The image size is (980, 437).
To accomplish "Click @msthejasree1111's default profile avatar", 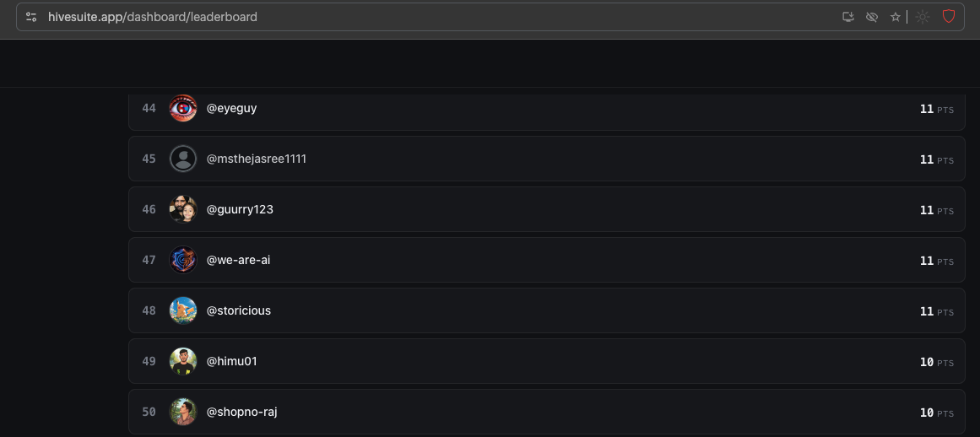I will pyautogui.click(x=183, y=159).
